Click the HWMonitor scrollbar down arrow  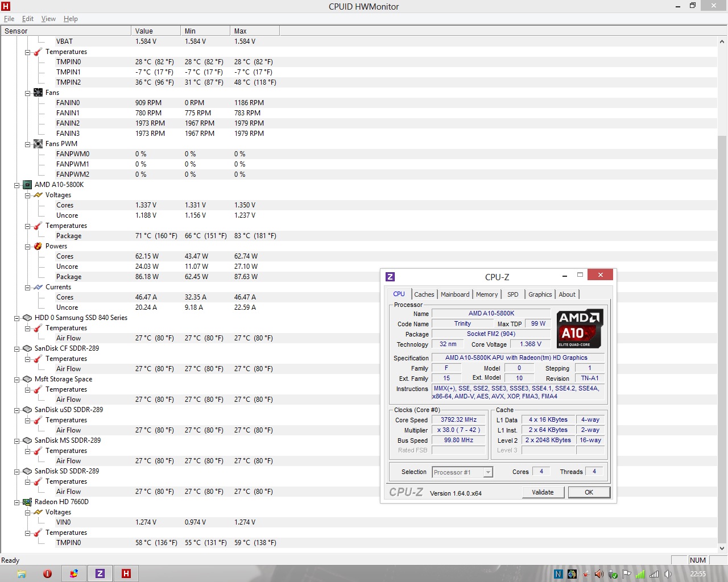click(722, 548)
